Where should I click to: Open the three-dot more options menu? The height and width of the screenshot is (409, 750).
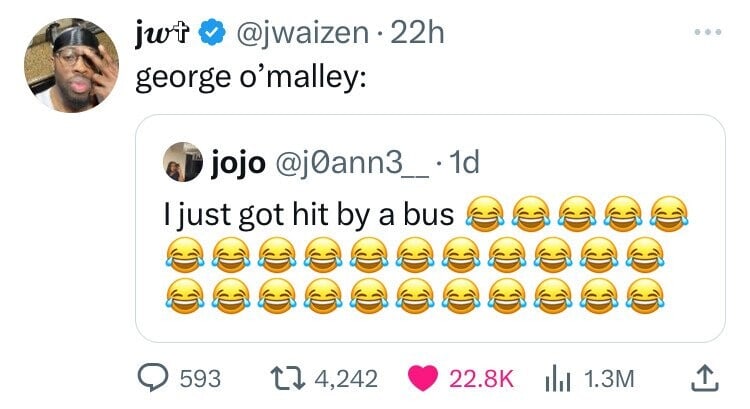pyautogui.click(x=708, y=32)
